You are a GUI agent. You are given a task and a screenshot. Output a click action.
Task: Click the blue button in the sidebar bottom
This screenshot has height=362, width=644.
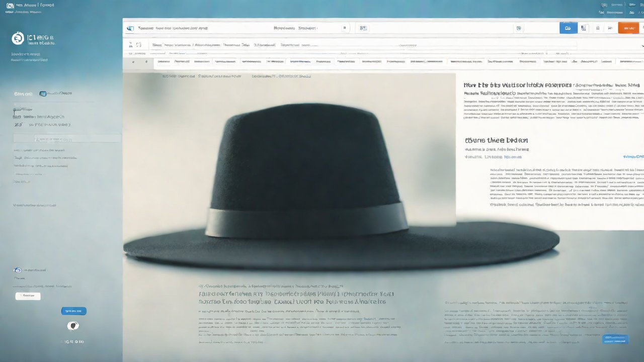click(73, 311)
